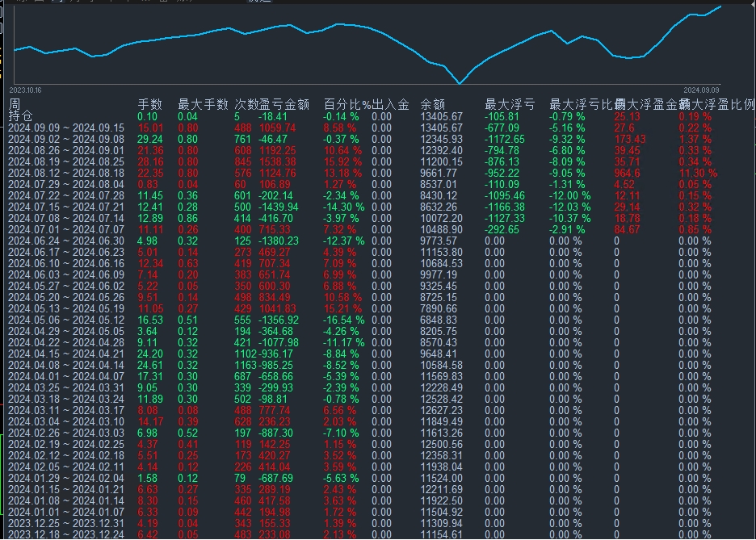Select week row 2024.08.12 ~ 2024.08.18
The image size is (756, 540).
66,173
